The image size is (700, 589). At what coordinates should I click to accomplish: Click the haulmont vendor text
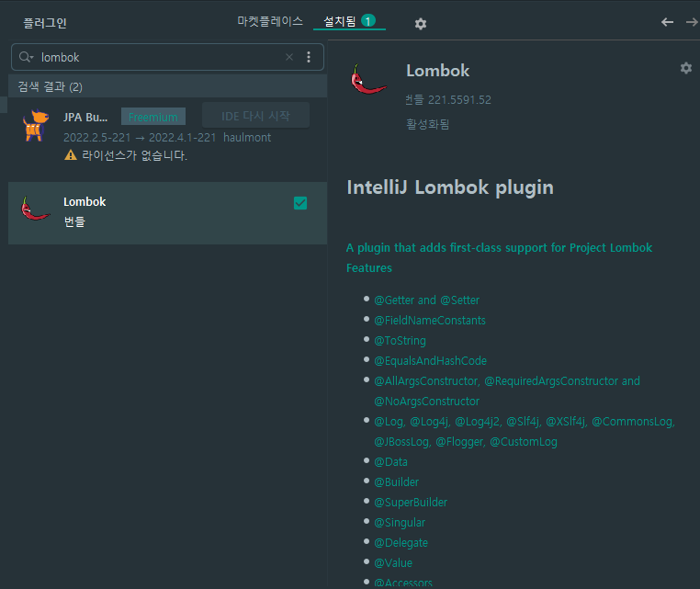(x=247, y=138)
